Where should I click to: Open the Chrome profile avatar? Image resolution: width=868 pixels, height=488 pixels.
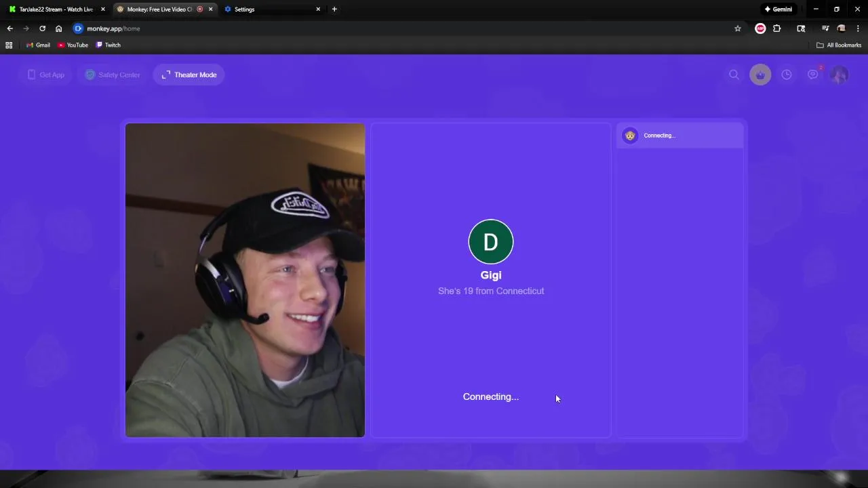[842, 28]
